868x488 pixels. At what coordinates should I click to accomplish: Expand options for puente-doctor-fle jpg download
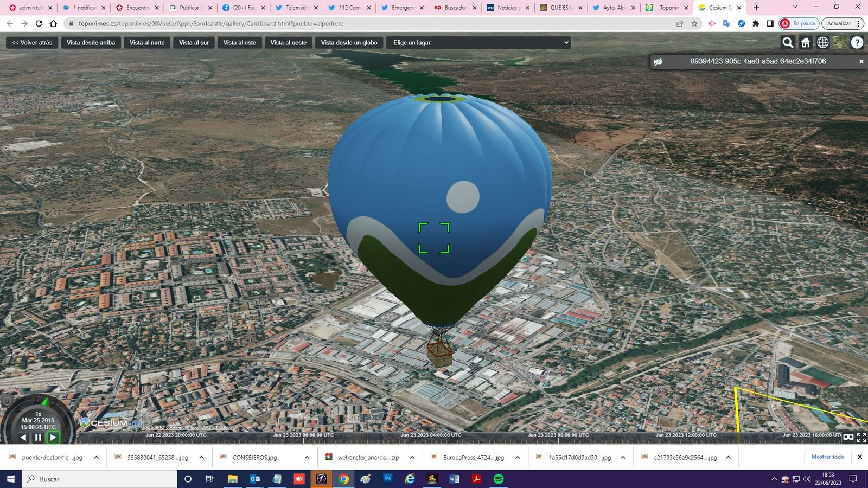96,457
